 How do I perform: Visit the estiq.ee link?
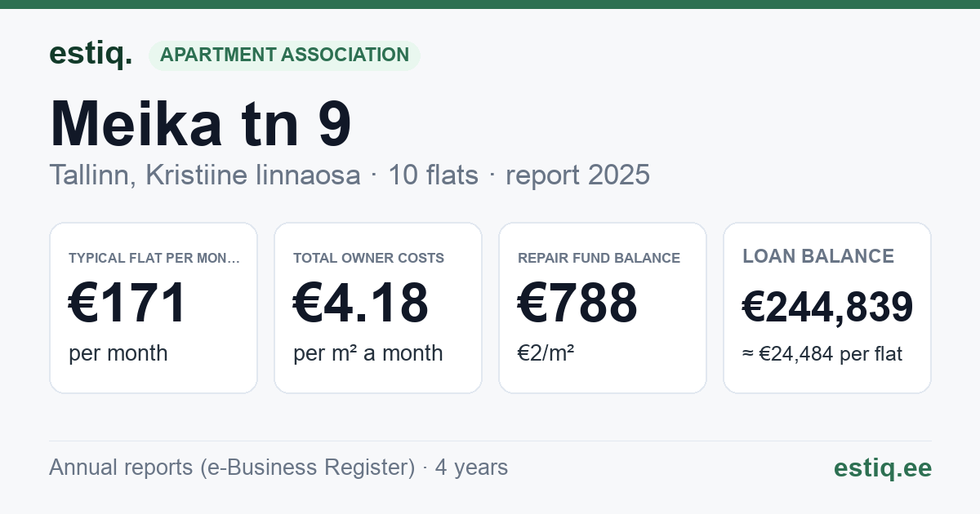coord(882,467)
